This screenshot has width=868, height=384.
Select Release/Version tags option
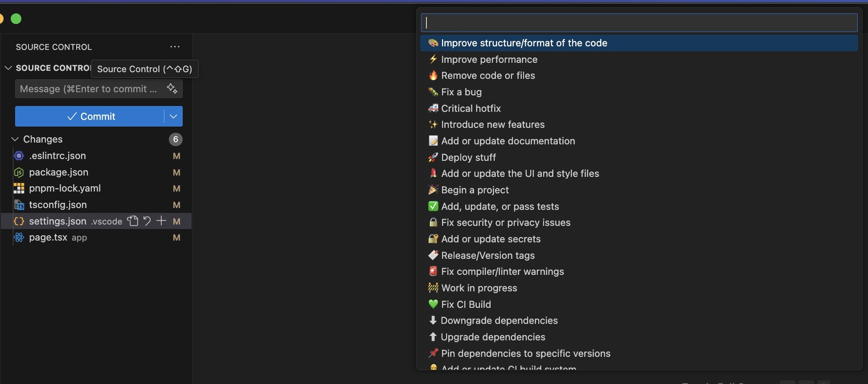pos(639,255)
